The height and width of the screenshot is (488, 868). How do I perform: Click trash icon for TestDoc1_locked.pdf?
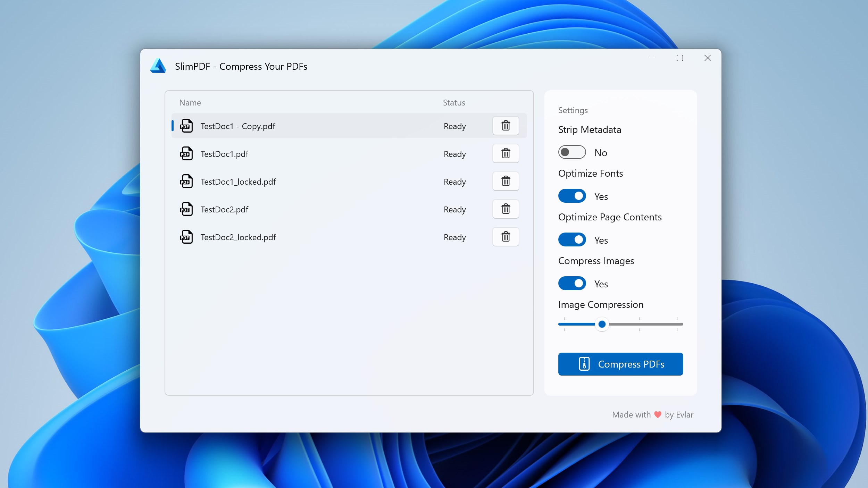(x=506, y=181)
